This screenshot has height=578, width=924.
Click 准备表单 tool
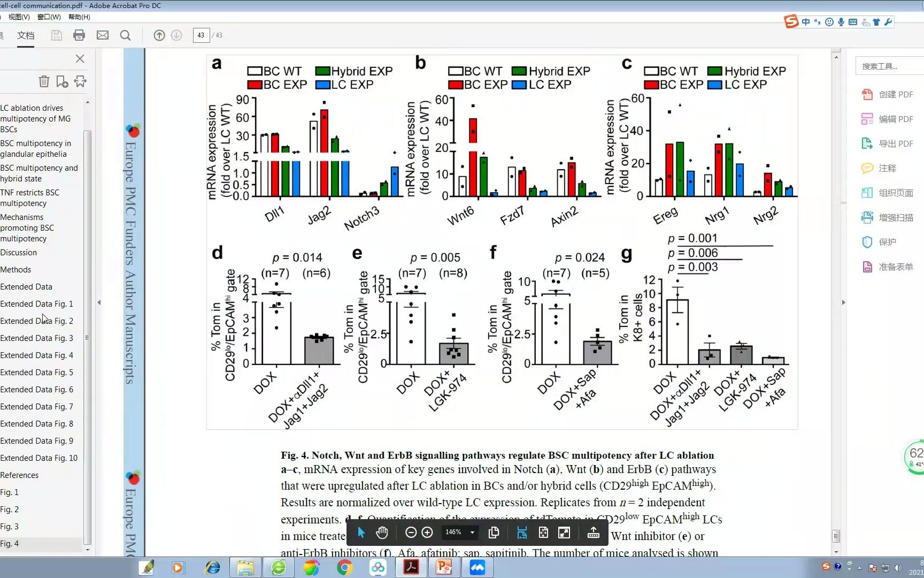(x=888, y=267)
